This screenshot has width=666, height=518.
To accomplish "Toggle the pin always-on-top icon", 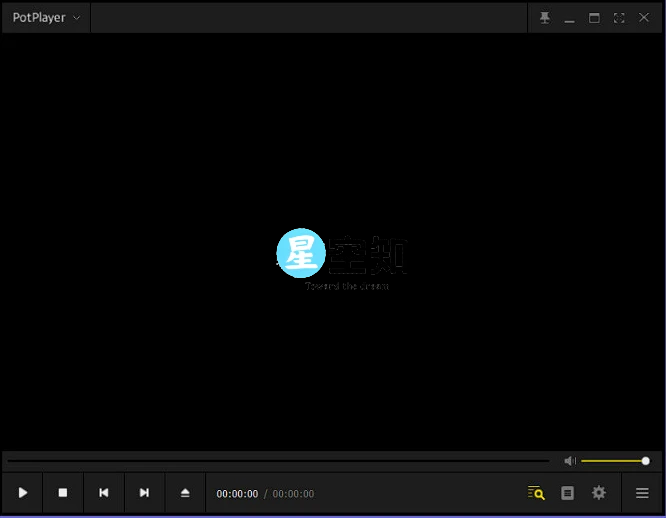I will coord(545,18).
